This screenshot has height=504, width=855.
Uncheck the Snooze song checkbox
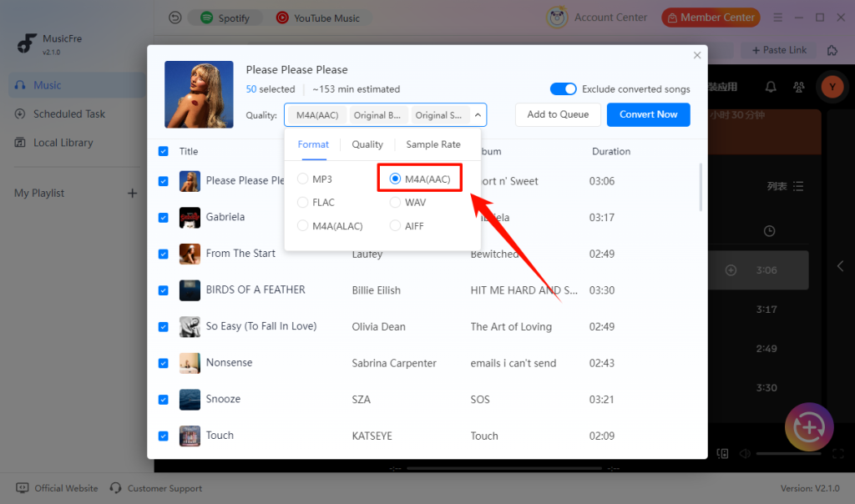pyautogui.click(x=163, y=400)
